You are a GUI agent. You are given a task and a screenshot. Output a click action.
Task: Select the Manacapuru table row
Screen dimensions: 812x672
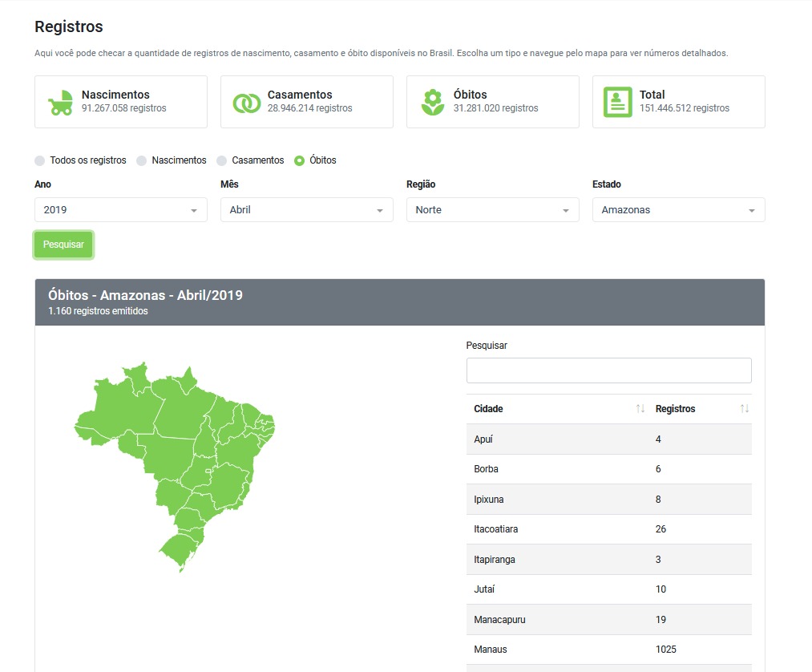[x=608, y=620]
